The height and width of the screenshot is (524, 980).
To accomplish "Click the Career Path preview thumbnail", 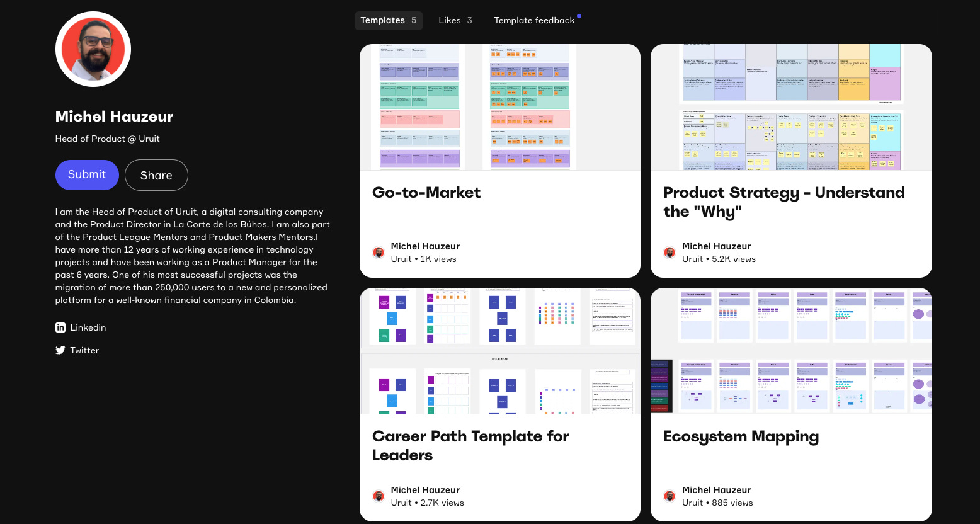I will click(x=500, y=351).
